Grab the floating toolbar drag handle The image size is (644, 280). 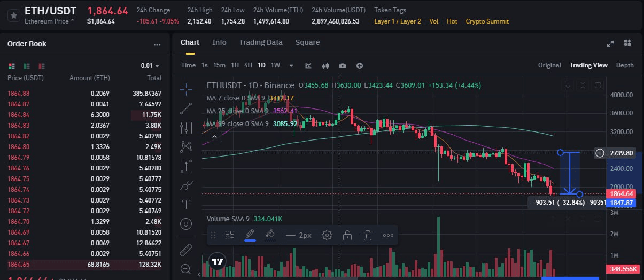click(x=213, y=235)
